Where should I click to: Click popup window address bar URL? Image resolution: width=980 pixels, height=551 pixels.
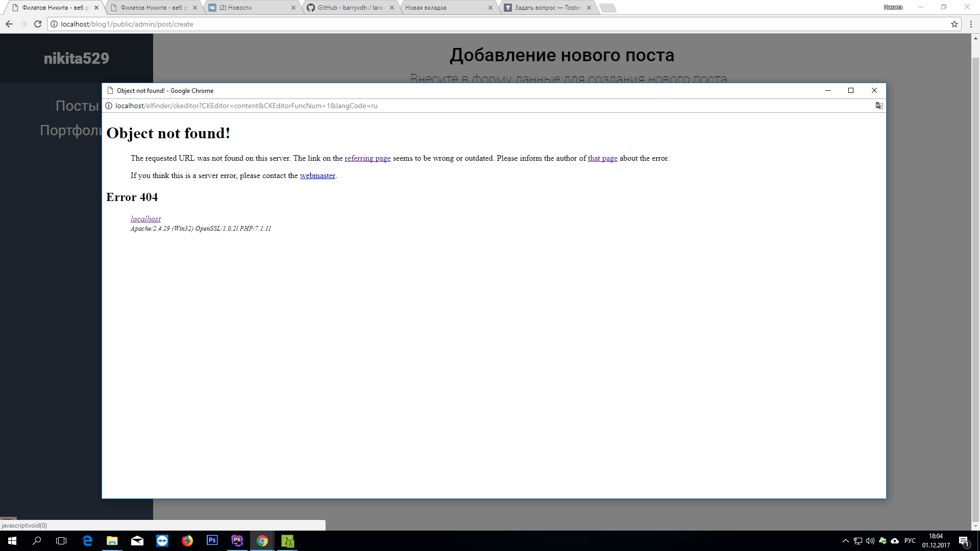(247, 106)
